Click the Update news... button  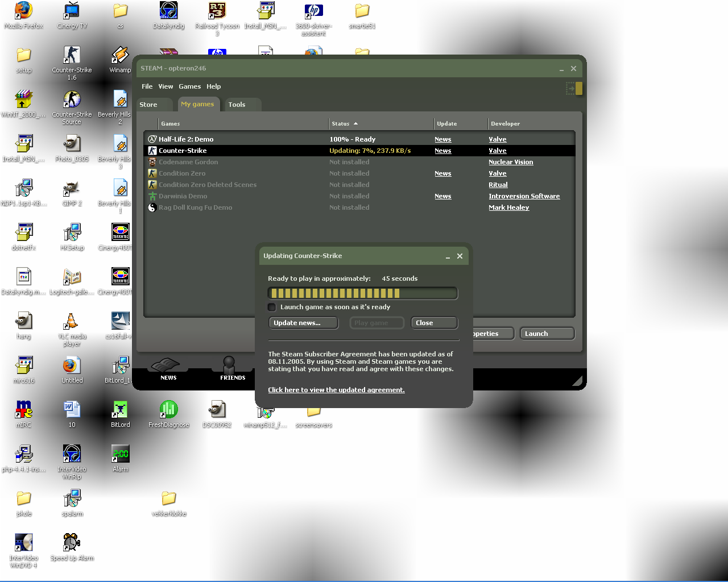tap(304, 323)
